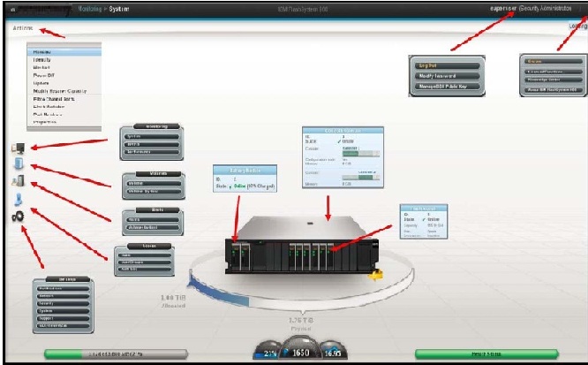Open the Monitoring icon in the left sidebar
The height and width of the screenshot is (365, 588).
19,148
